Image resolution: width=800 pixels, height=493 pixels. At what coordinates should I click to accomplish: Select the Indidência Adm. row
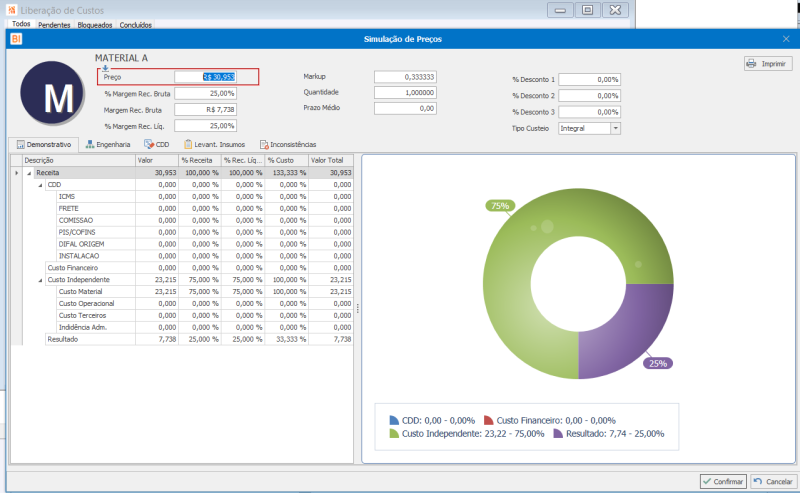205,327
